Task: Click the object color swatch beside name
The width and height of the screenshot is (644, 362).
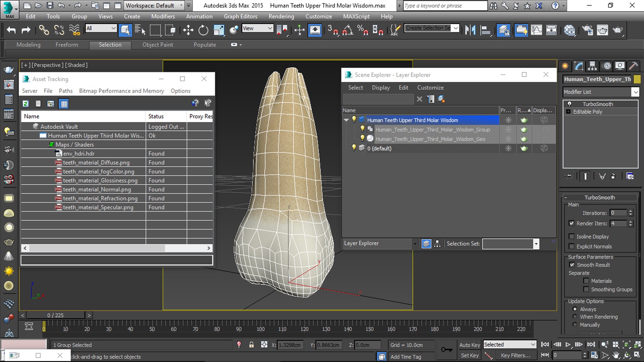Action: [x=637, y=79]
